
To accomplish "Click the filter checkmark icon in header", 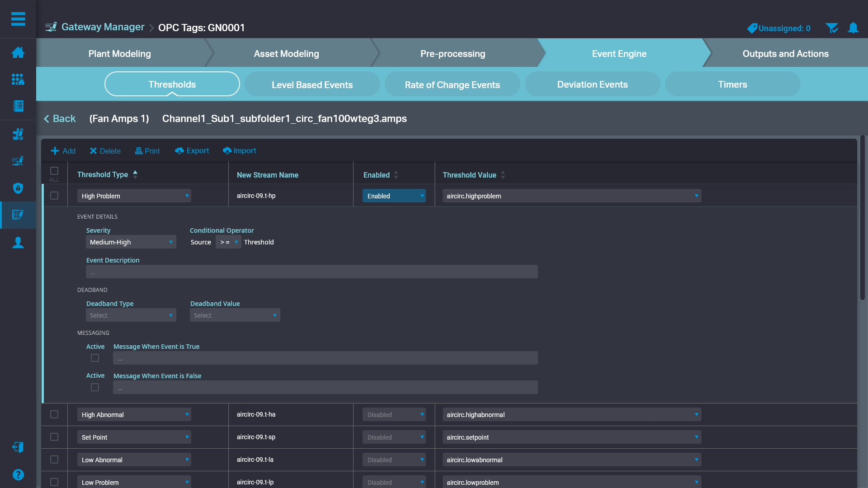I will pyautogui.click(x=831, y=28).
